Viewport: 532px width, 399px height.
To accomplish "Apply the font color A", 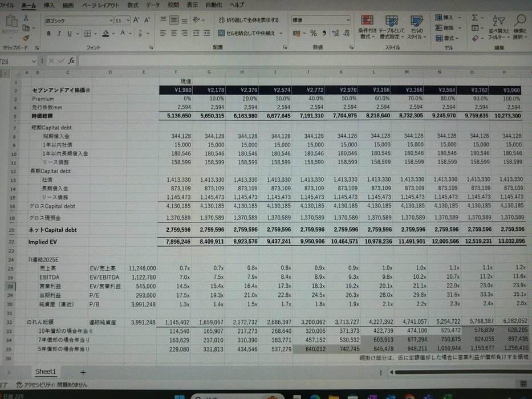I will coord(123,33).
